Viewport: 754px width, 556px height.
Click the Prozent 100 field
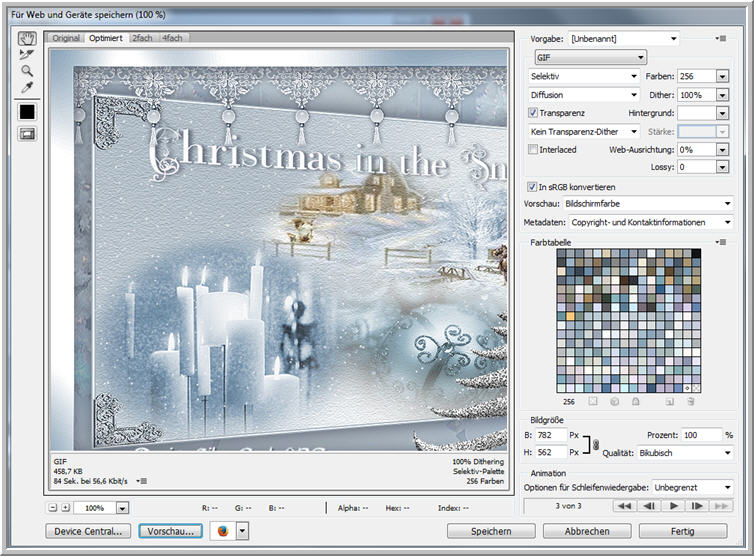pyautogui.click(x=702, y=435)
